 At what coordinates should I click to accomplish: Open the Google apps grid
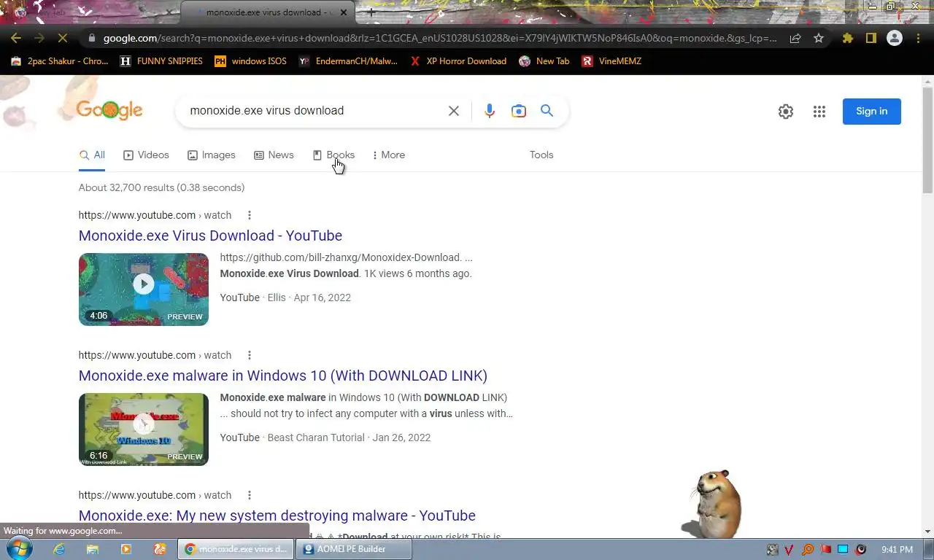point(819,112)
